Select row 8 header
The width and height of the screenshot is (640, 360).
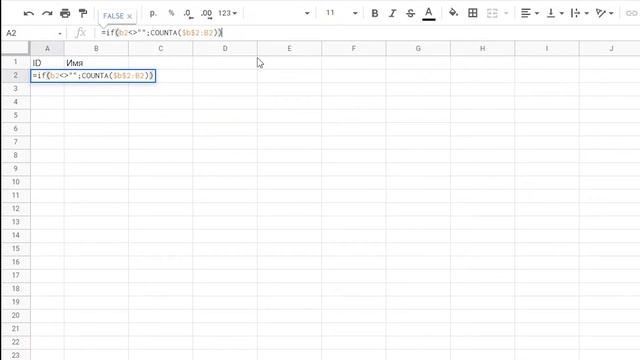pos(16,155)
